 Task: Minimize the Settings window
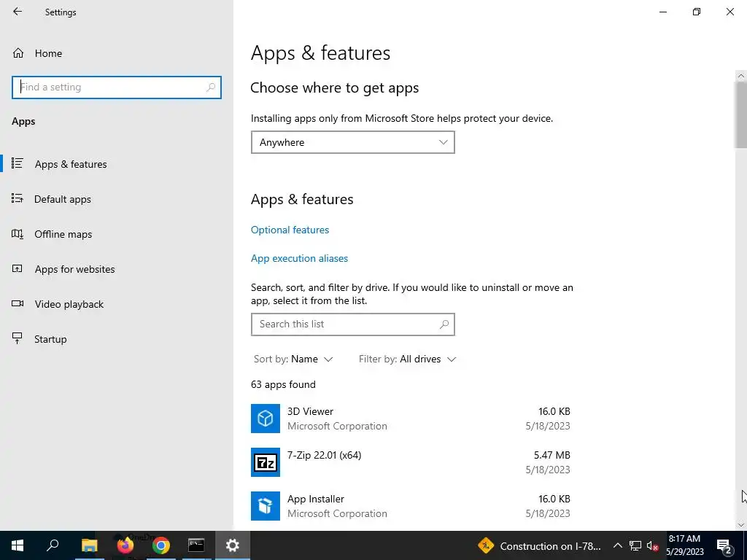pos(663,12)
